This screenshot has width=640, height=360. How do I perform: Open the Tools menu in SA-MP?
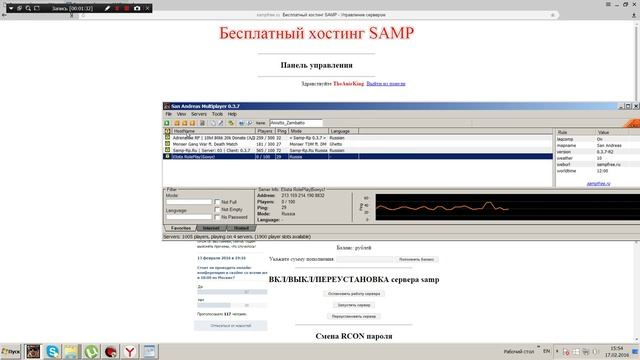(x=218, y=114)
